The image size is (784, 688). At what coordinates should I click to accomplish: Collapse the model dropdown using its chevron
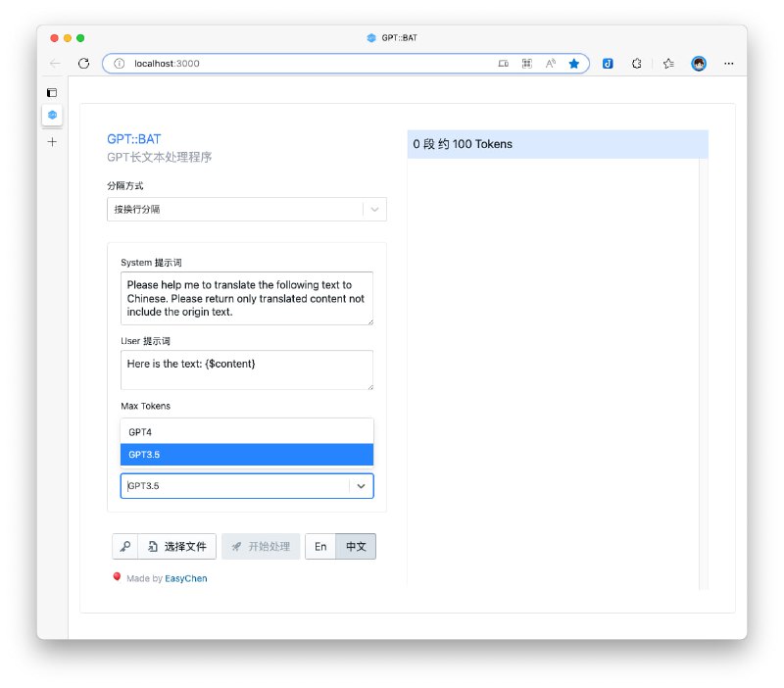[x=361, y=486]
